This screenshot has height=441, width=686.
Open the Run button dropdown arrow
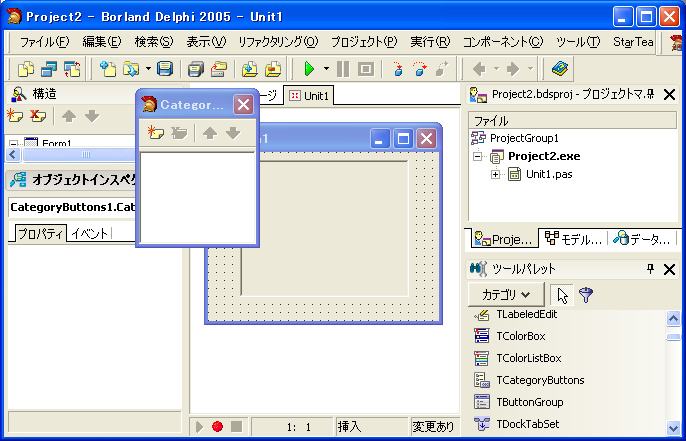(x=326, y=69)
